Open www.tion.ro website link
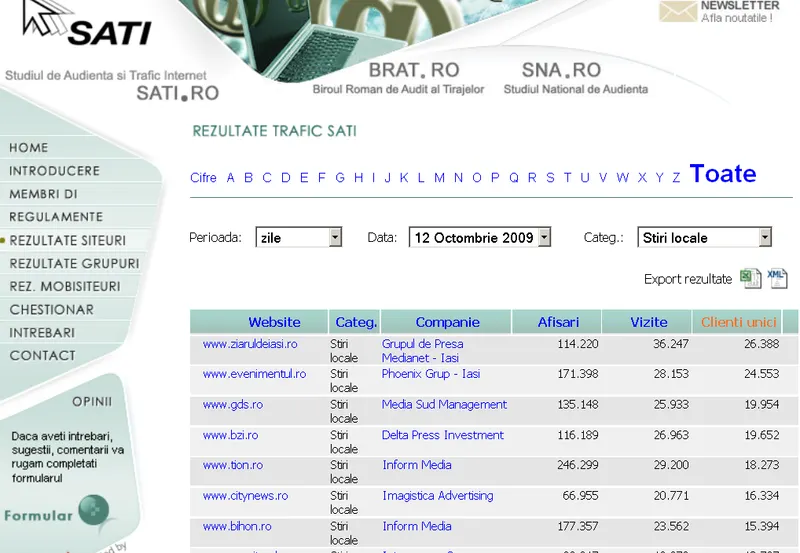Image resolution: width=800 pixels, height=553 pixels. 233,465
